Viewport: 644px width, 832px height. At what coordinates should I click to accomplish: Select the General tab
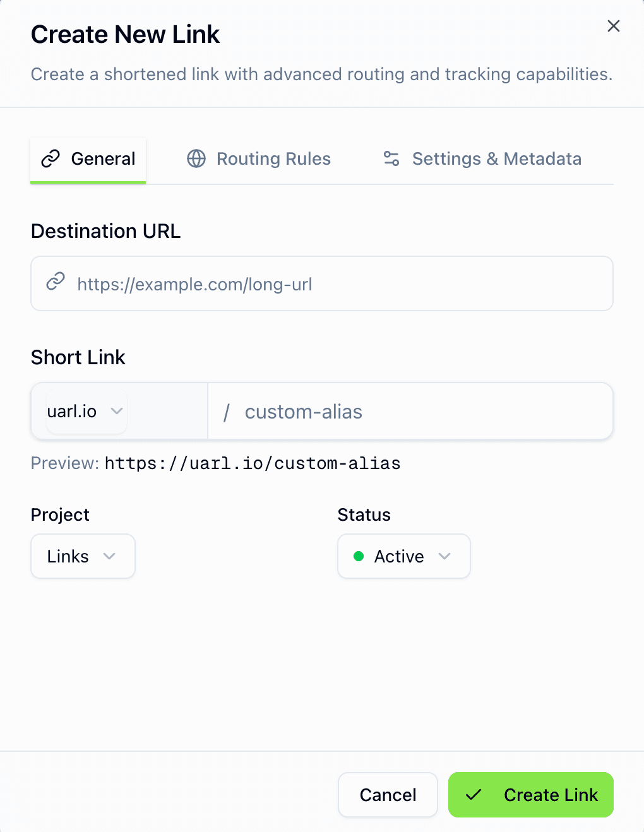(88, 158)
